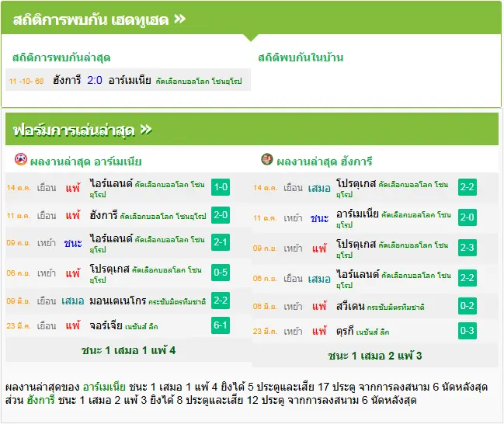Click 2-2 score in Hungary's โปรตุเกส 14 ต.ค. row
Viewport: 504px width, 424px height.
click(468, 187)
